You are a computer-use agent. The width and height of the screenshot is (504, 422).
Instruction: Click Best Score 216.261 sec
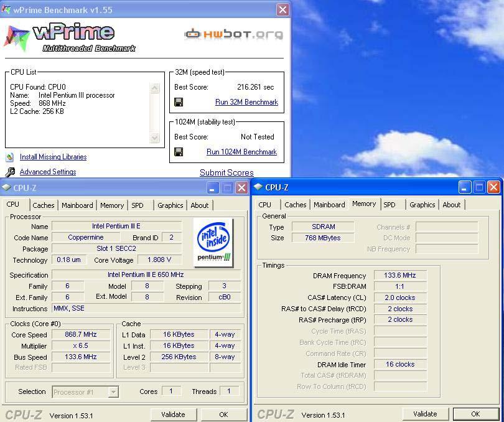click(256, 87)
